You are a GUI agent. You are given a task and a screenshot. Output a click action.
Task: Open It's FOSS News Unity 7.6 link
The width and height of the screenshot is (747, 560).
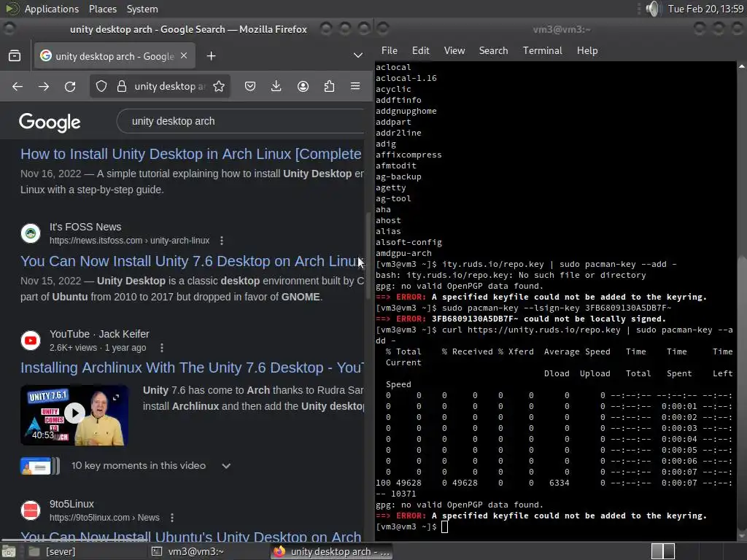[192, 261]
